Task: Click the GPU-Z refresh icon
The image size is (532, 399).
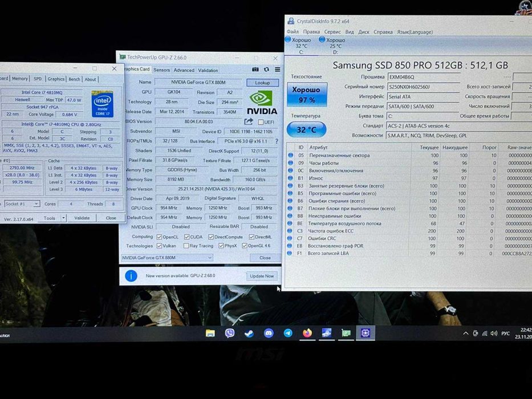Action: click(266, 69)
